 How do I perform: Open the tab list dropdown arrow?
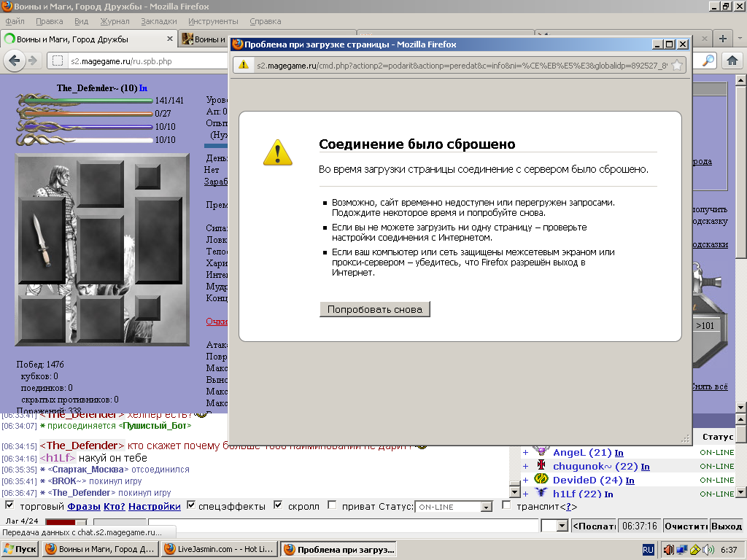coord(740,39)
